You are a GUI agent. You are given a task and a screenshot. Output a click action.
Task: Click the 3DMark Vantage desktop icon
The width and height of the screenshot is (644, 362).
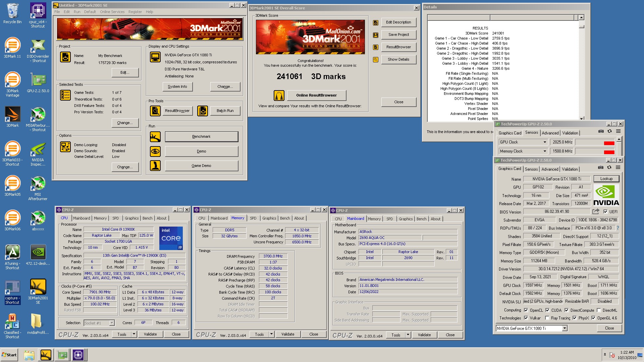12,85
